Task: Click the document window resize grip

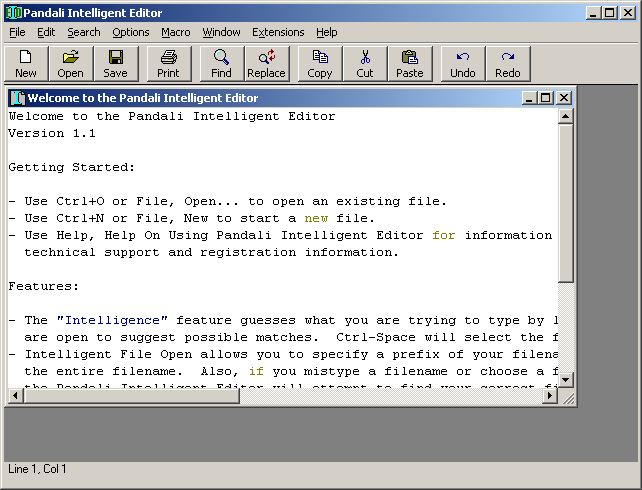Action: [x=568, y=397]
